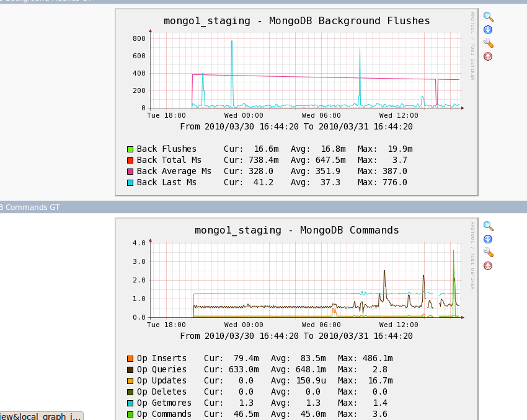
Task: Click blue download arrow icon beside MongoDB Commands graph
Action: pyautogui.click(x=488, y=239)
